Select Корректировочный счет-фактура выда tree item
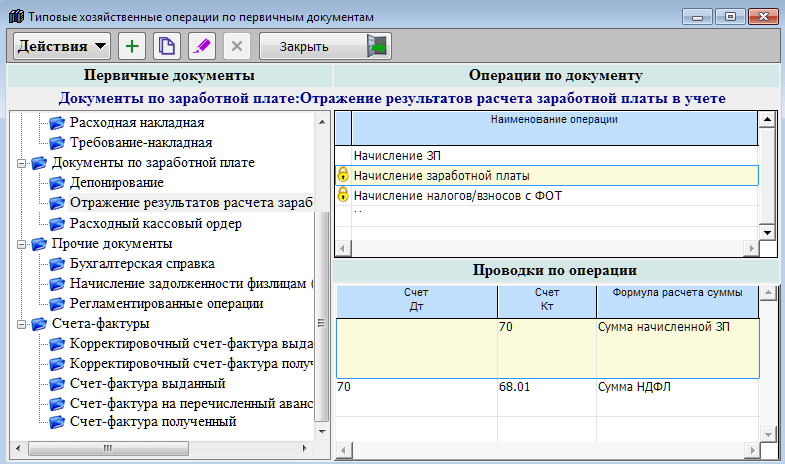Image resolution: width=785 pixels, height=464 pixels. click(191, 343)
